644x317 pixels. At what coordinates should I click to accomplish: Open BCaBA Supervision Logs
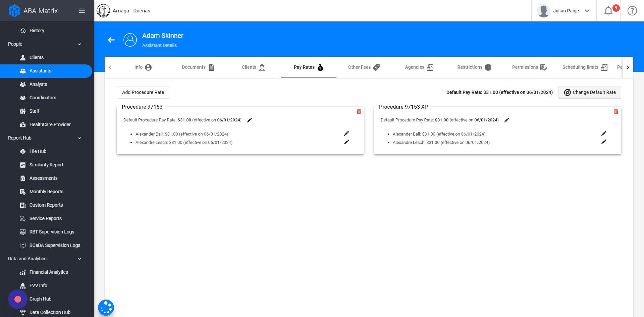tap(55, 245)
